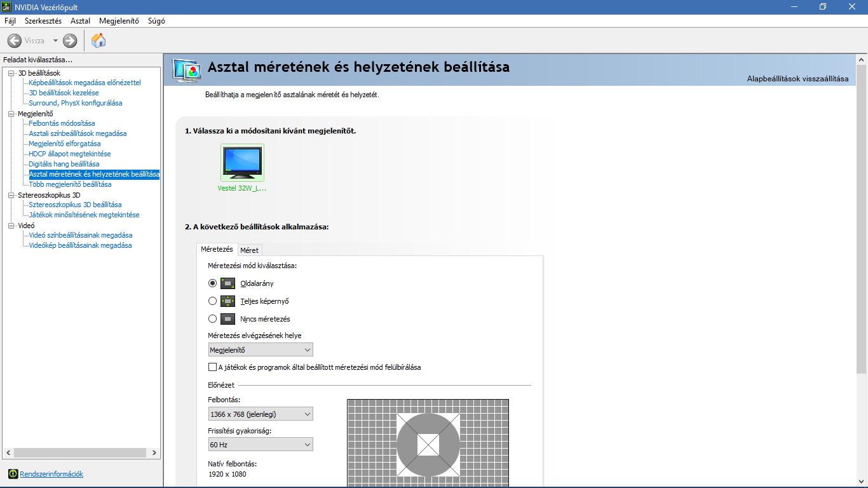Screen dimensions: 868x488
Task: Click the Oldalarány scaling mode icon
Action: [228, 283]
